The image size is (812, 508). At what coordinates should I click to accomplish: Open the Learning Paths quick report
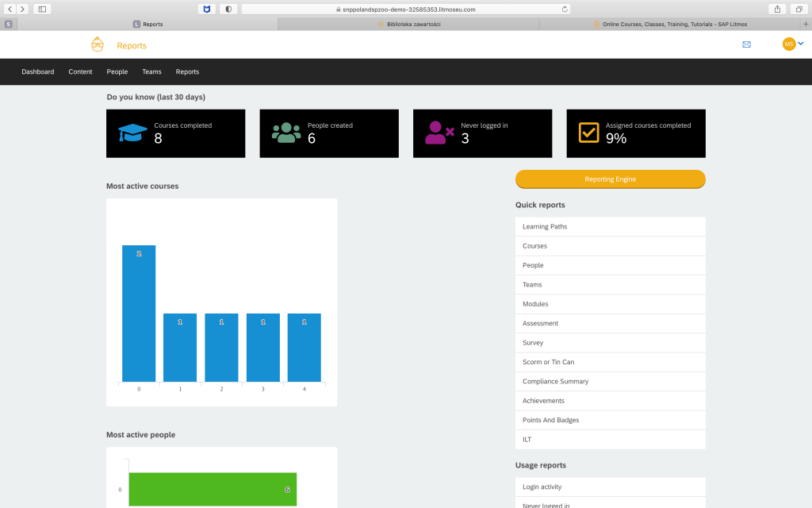tap(610, 226)
